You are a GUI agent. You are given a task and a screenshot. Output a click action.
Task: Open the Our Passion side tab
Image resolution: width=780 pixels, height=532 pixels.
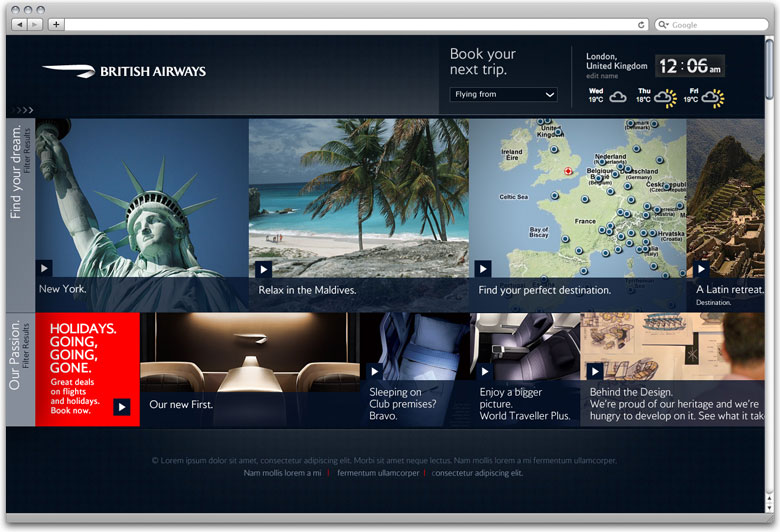tap(15, 355)
